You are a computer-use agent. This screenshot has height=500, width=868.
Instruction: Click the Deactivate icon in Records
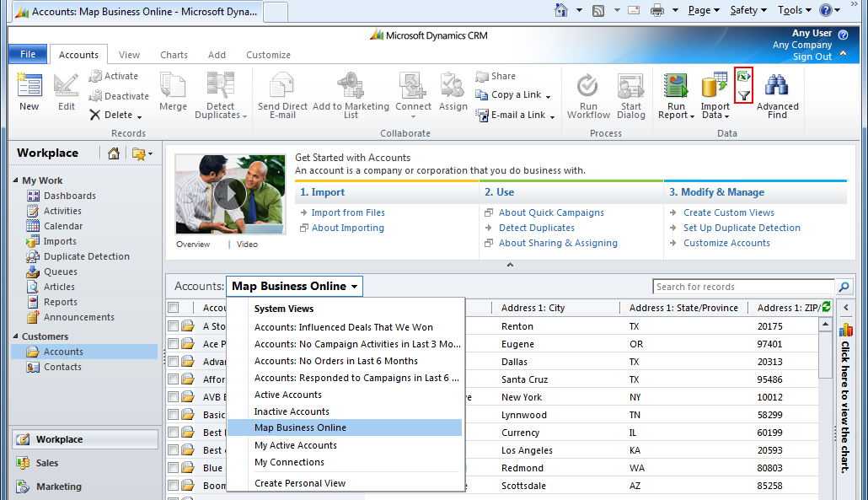95,96
